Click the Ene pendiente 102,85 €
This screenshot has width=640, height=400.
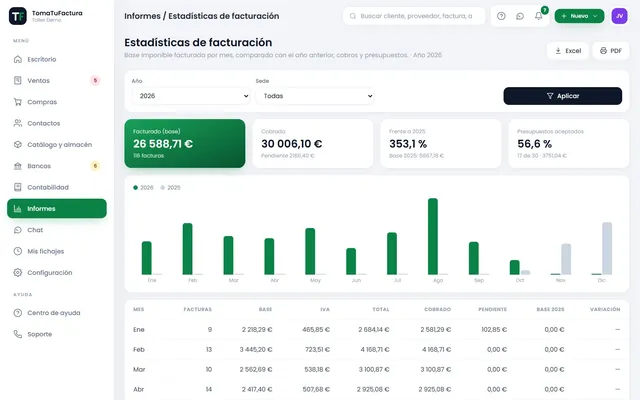(494, 329)
